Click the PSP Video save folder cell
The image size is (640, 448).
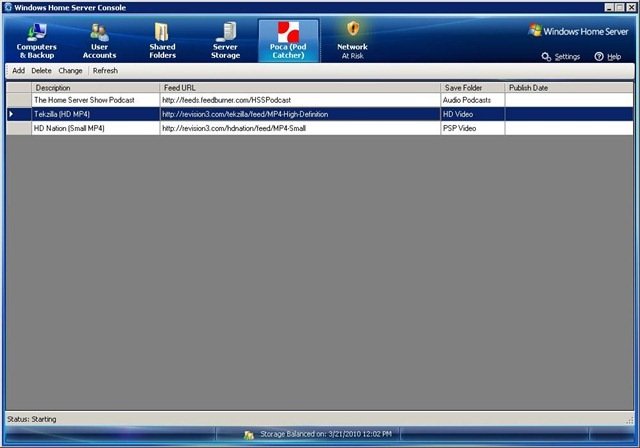[x=473, y=128]
